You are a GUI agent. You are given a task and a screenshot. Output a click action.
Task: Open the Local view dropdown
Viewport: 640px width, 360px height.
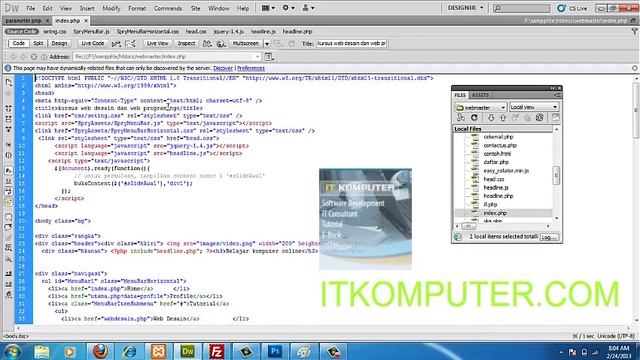[534, 107]
